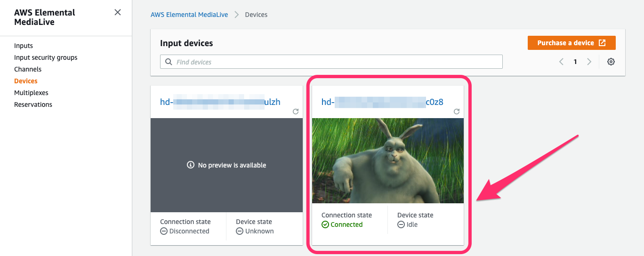This screenshot has height=256, width=644.
Task: Go to Input security groups
Action: [46, 57]
